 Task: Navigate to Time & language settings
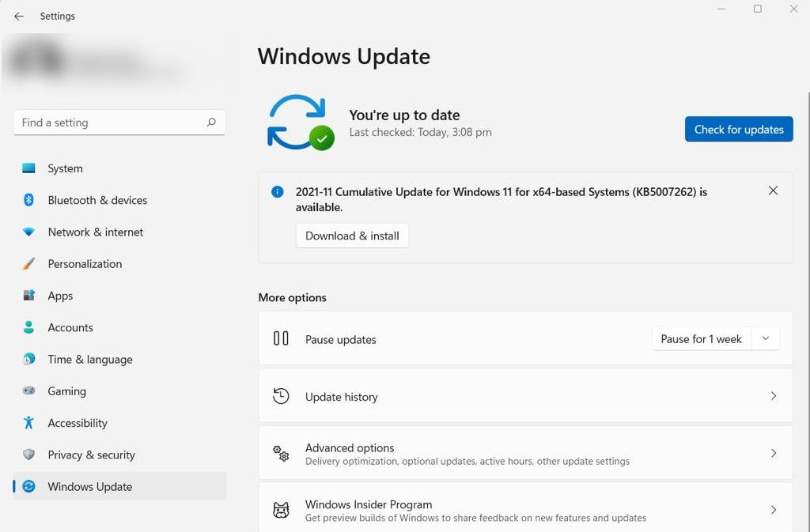point(89,359)
